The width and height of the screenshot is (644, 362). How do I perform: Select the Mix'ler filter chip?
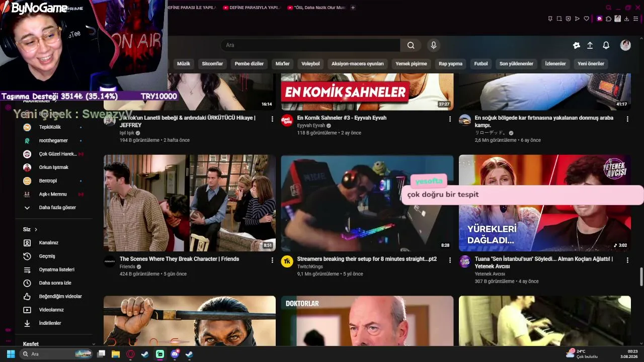coord(283,64)
